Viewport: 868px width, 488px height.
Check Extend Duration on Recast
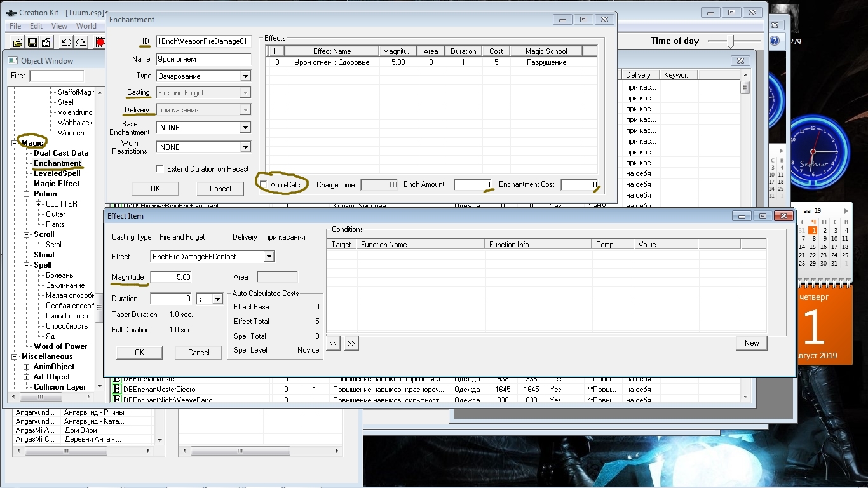tap(160, 169)
